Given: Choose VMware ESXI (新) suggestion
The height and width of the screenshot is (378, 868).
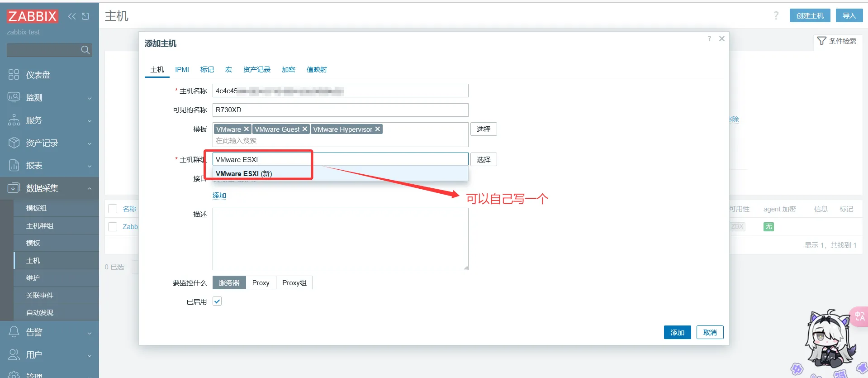Looking at the screenshot, I should (340, 174).
